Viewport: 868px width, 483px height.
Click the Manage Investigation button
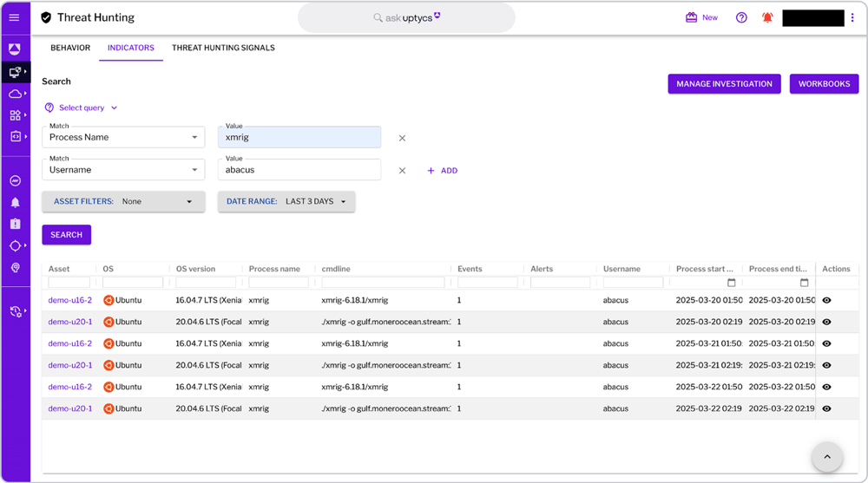pyautogui.click(x=724, y=84)
